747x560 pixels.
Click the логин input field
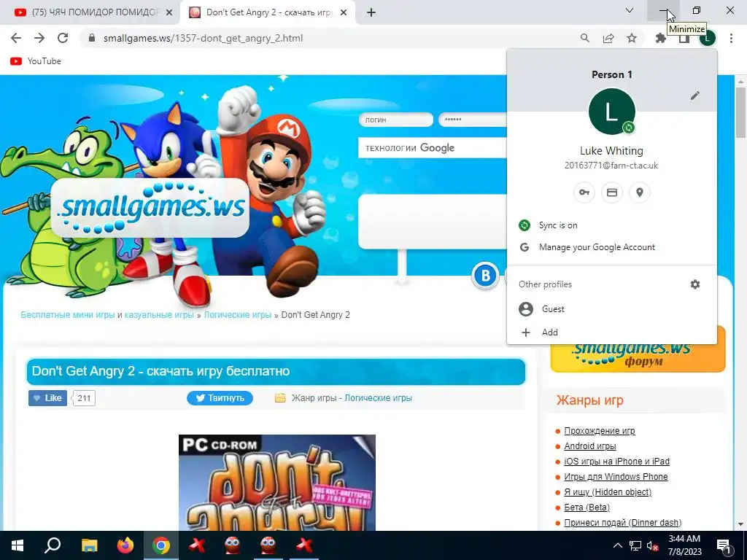[x=396, y=120]
